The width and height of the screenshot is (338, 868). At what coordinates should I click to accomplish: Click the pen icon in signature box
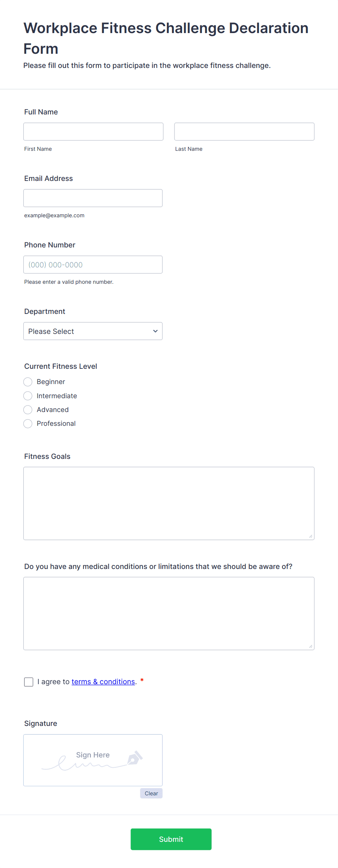(135, 758)
